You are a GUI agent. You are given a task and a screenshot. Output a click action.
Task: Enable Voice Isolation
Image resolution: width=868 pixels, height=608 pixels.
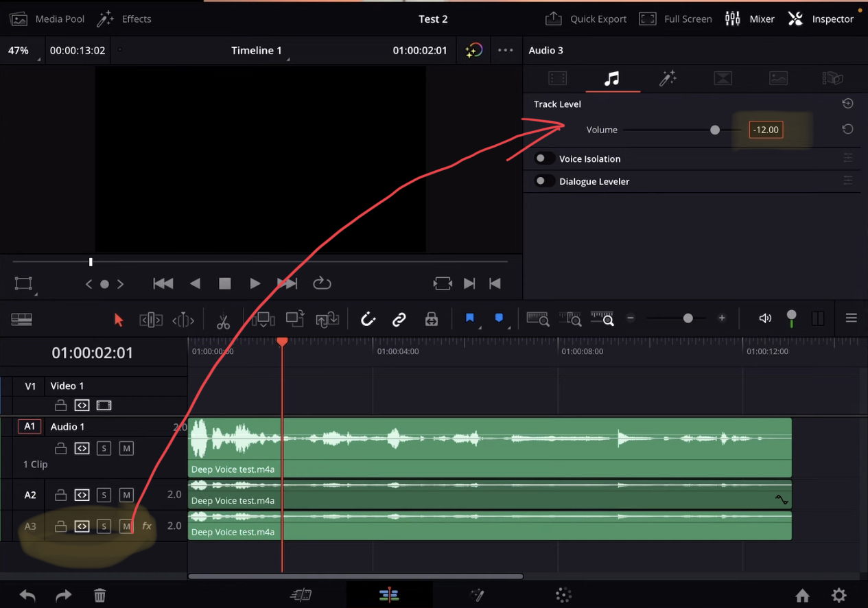544,158
